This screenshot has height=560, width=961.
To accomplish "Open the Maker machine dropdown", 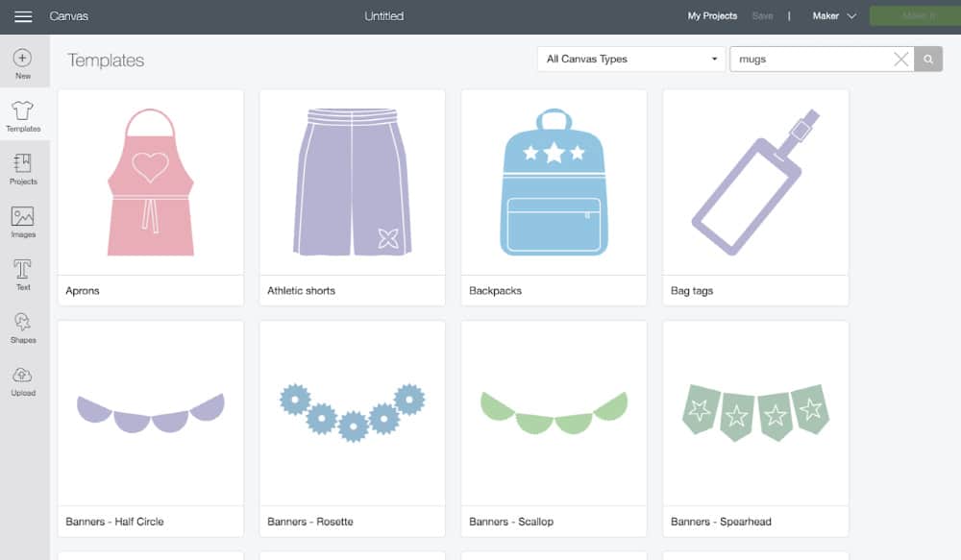I will (x=834, y=16).
